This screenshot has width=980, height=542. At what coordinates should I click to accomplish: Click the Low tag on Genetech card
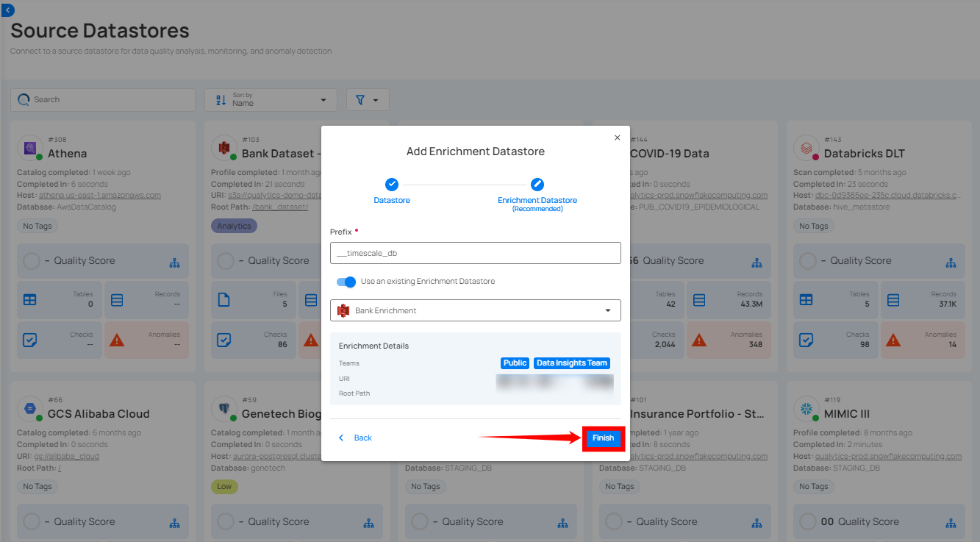pyautogui.click(x=224, y=487)
